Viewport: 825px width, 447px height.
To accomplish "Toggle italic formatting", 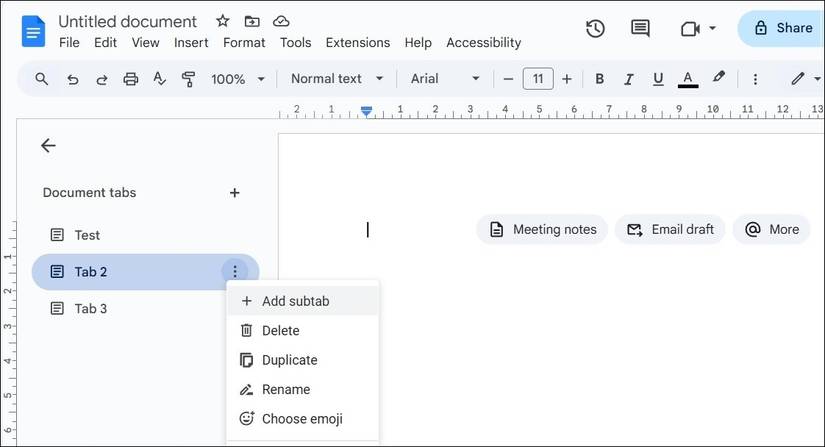I will coord(629,79).
